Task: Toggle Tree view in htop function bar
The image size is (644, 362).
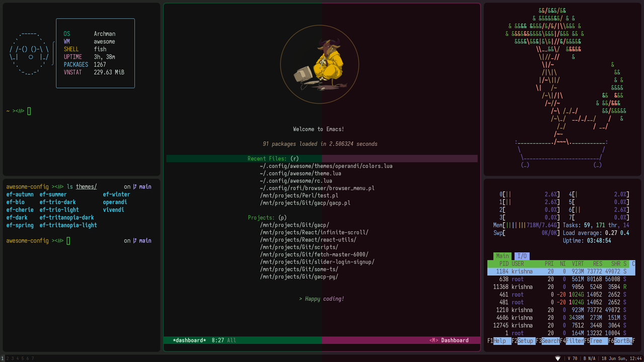Action: (x=597, y=341)
